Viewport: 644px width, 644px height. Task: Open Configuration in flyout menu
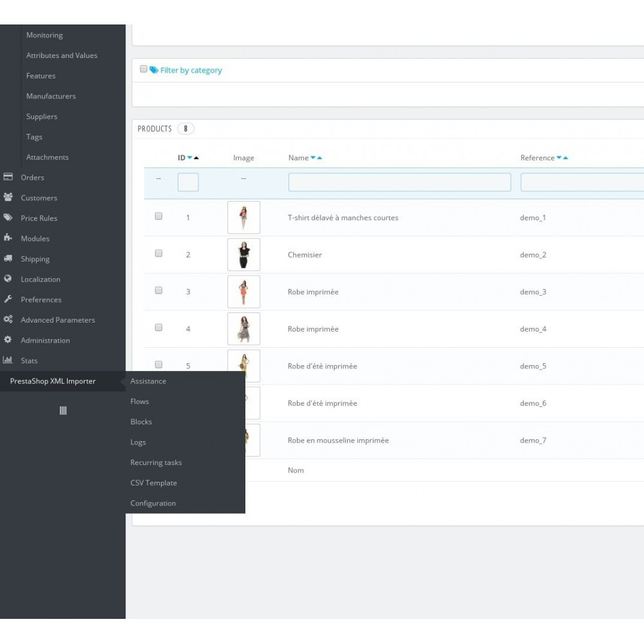tap(153, 503)
